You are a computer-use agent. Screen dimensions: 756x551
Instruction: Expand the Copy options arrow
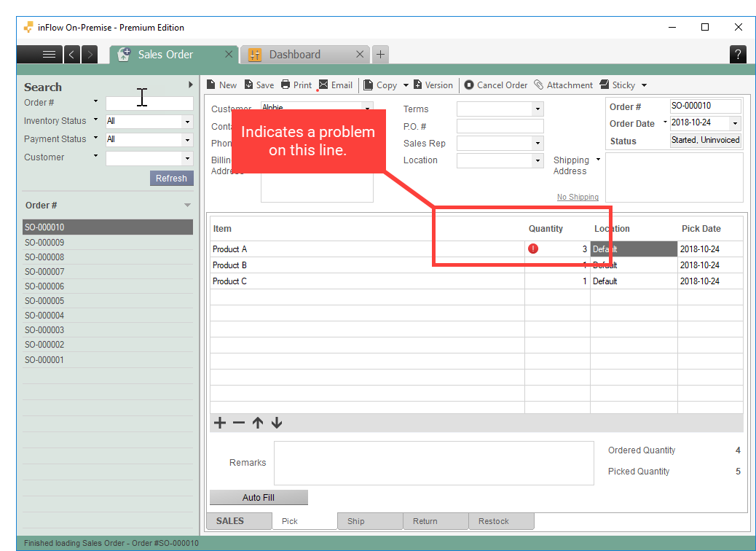406,85
